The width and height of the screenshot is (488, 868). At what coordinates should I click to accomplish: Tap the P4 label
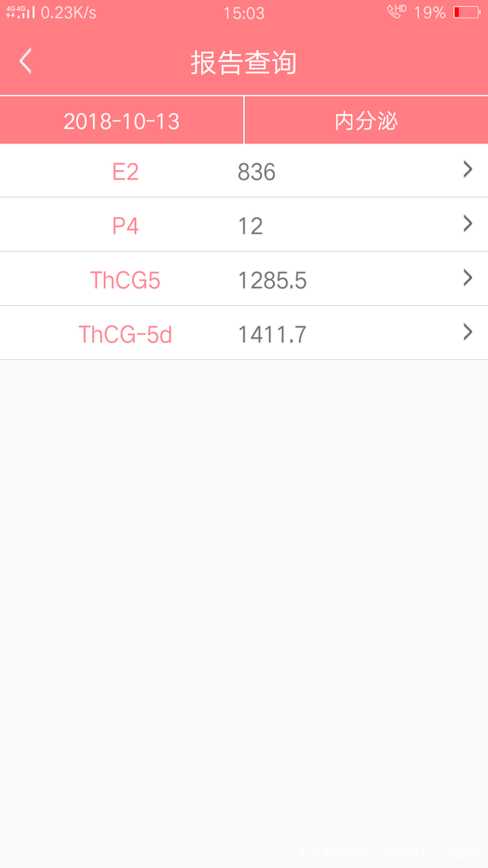[126, 227]
